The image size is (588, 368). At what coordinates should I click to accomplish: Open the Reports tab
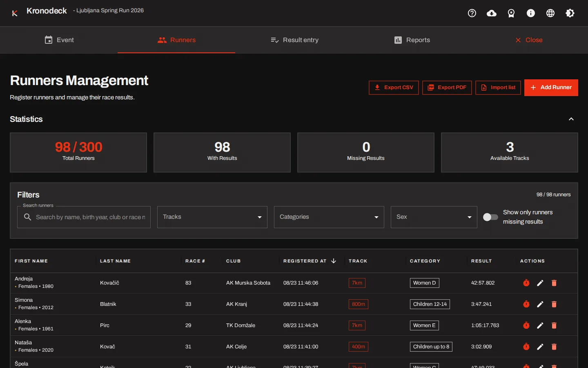click(412, 40)
